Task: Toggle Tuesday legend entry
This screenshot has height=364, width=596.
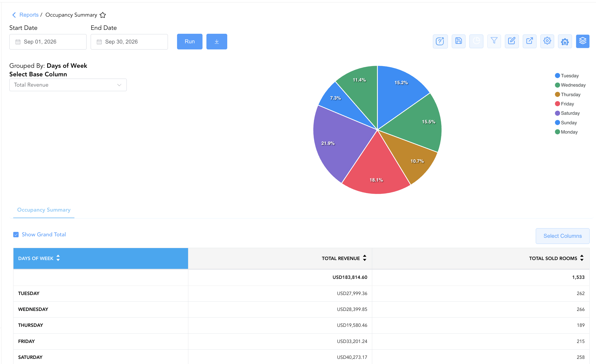Action: [567, 76]
